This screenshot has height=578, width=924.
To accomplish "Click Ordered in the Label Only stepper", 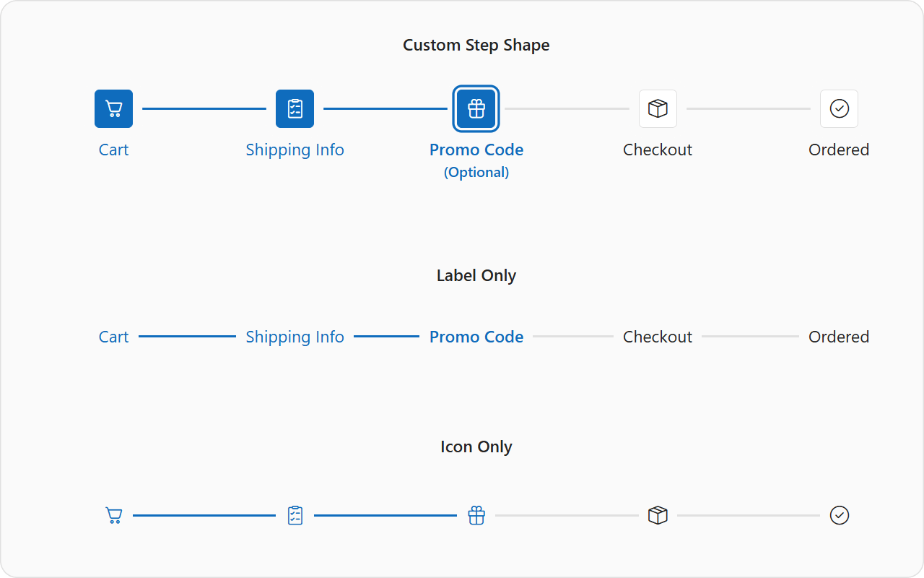I will click(x=839, y=336).
